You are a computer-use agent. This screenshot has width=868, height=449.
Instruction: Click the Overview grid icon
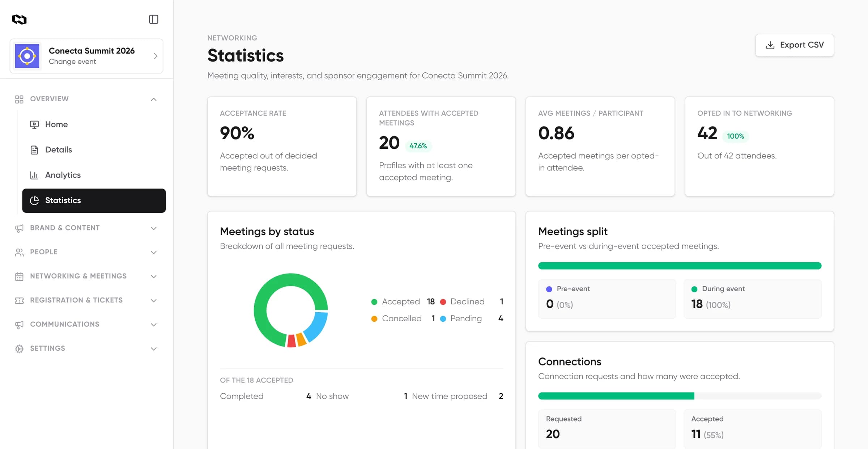(x=19, y=99)
